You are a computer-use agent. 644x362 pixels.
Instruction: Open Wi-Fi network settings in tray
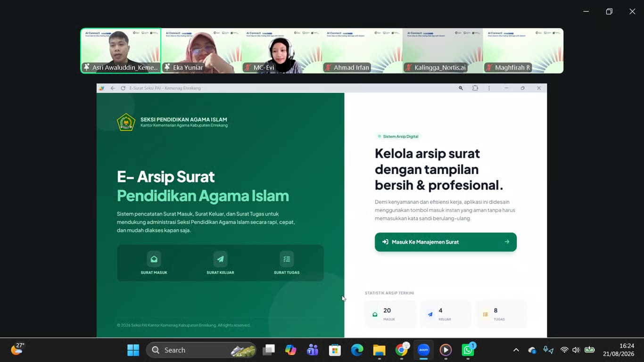pos(564,350)
